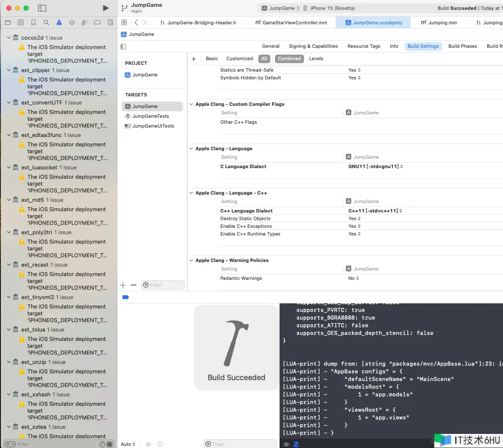
Task: Open the Project navigator folder icon
Action: tap(8, 23)
